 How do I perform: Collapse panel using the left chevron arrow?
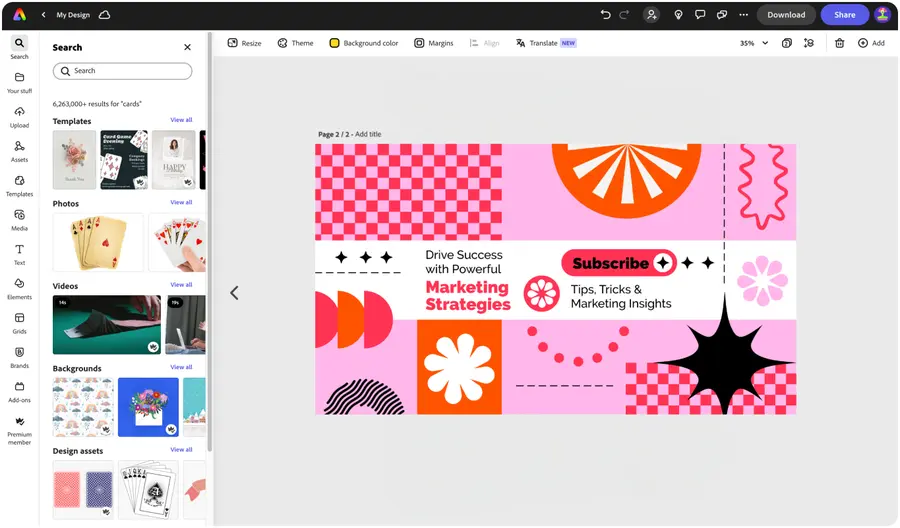coord(234,293)
